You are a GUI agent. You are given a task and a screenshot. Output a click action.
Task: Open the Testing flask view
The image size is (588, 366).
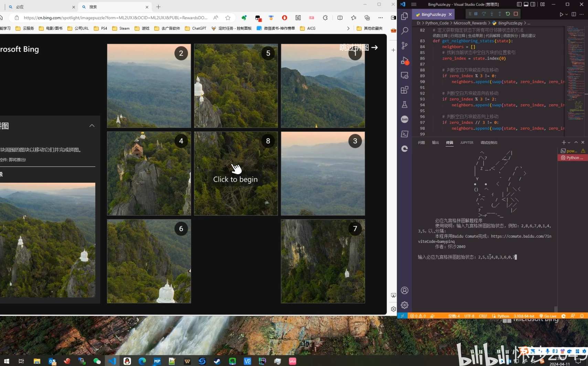(x=405, y=105)
